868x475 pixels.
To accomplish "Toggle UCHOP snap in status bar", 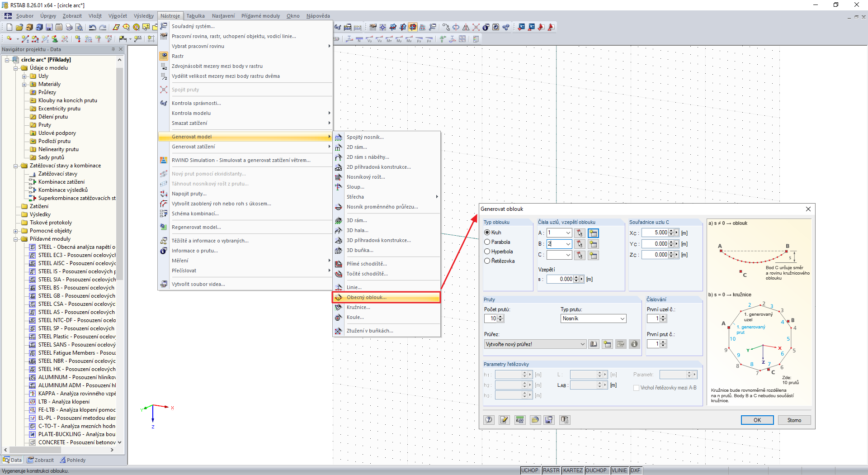I will pos(530,470).
